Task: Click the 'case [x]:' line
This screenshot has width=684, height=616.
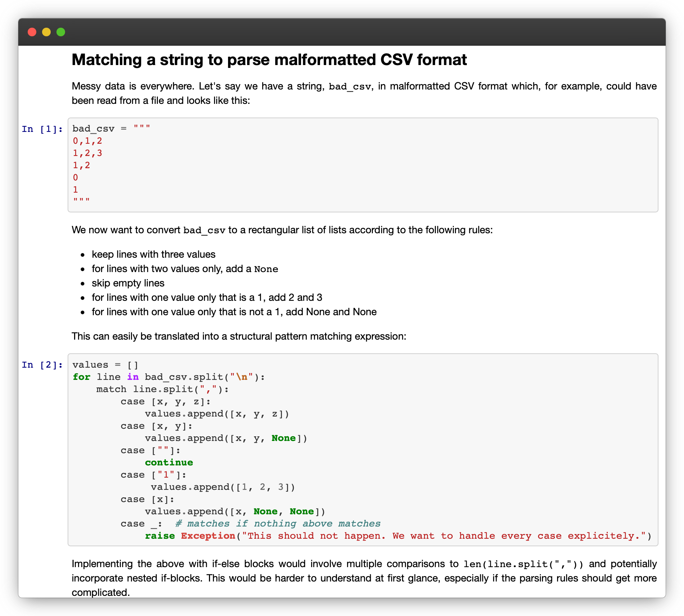Action: 147,499
